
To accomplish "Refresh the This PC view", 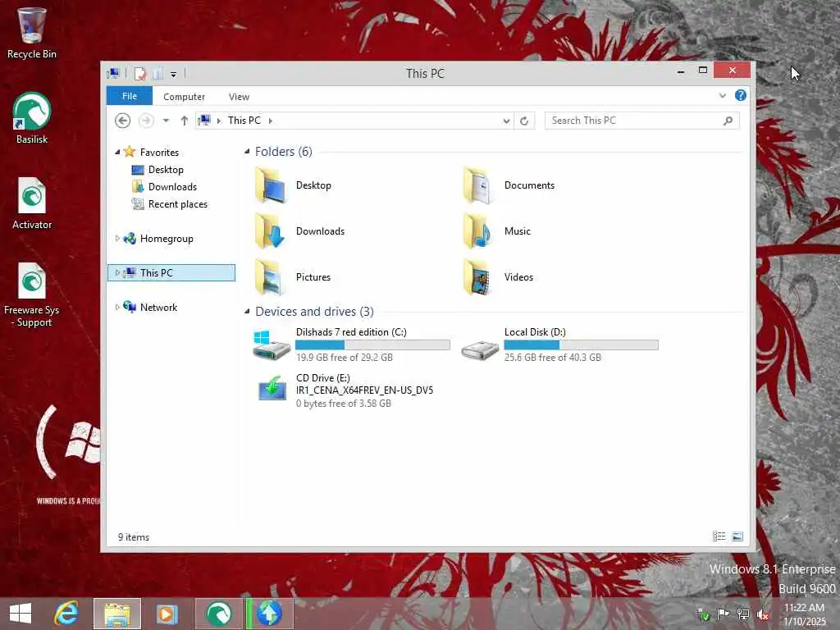I will [524, 121].
